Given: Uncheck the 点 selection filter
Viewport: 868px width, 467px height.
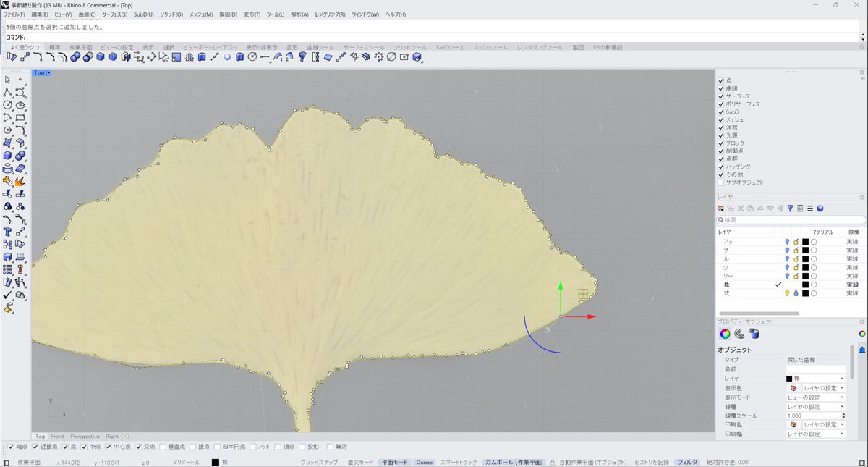Looking at the screenshot, I should click(x=721, y=80).
